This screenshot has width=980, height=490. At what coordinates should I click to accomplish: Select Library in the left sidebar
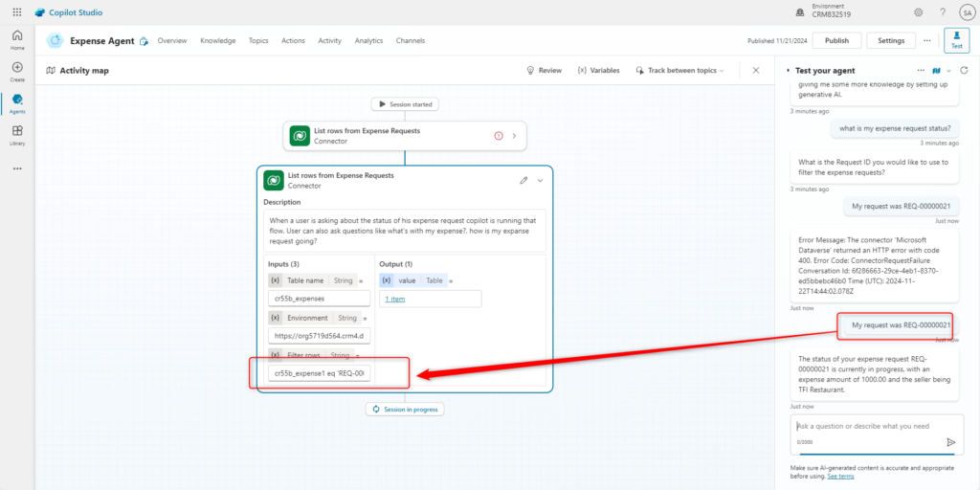pos(17,135)
